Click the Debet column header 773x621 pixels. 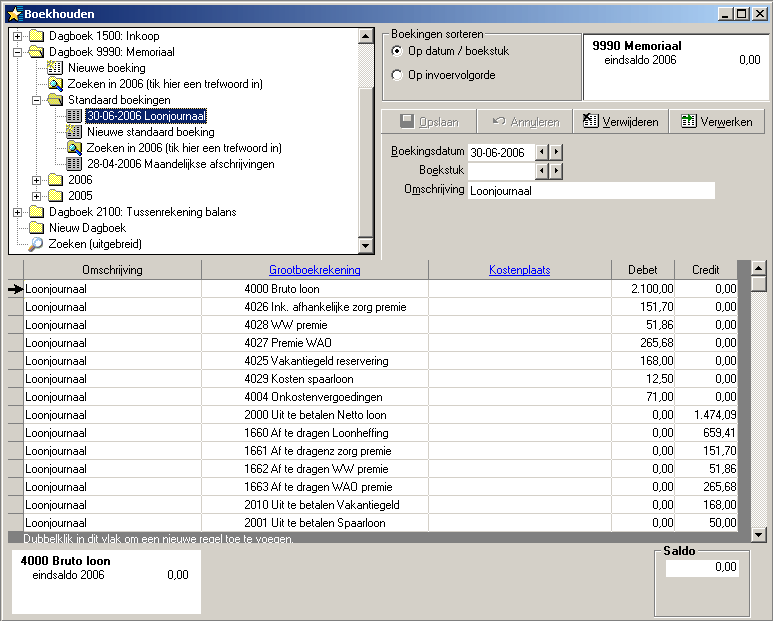(643, 270)
